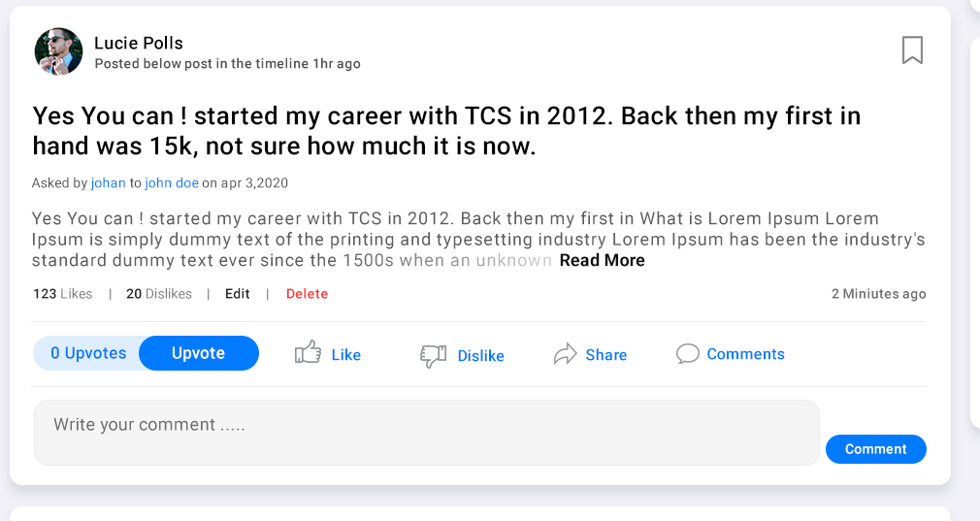This screenshot has height=521, width=980.
Task: View the 20 Dislikes count
Action: [159, 294]
